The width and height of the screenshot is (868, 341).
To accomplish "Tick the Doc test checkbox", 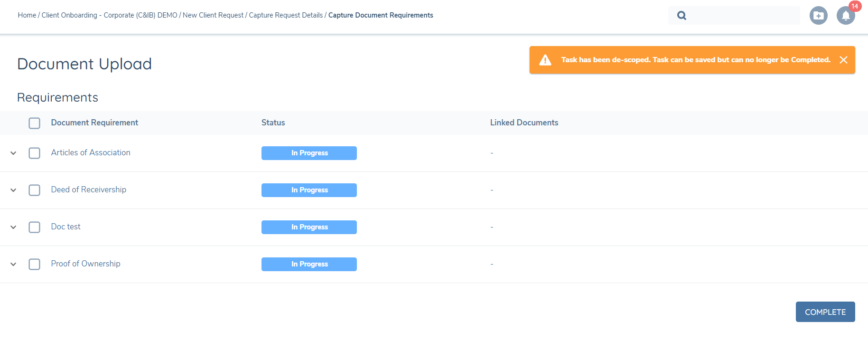I will click(35, 227).
